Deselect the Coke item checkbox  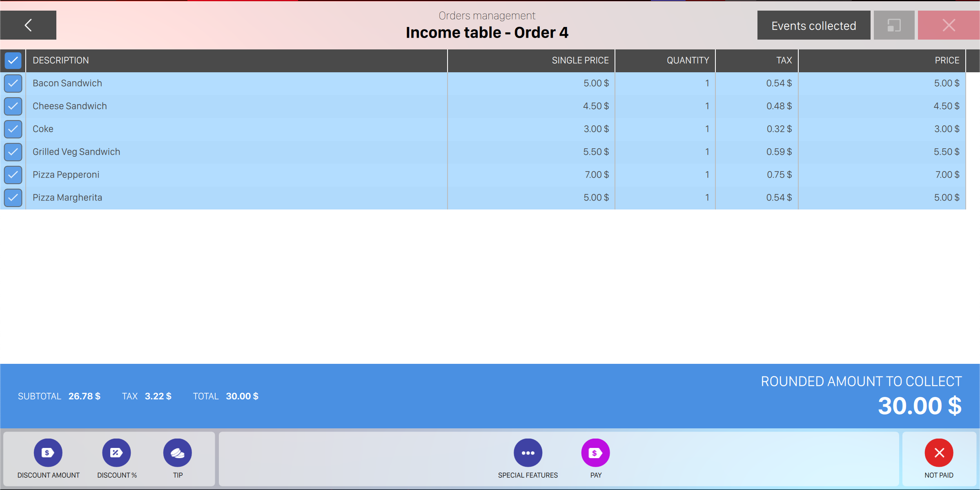pyautogui.click(x=13, y=129)
